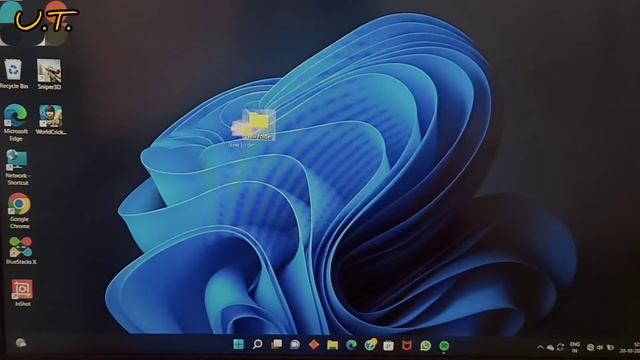This screenshot has height=360, width=640.
Task: Open the Windows Start menu
Action: [x=238, y=344]
